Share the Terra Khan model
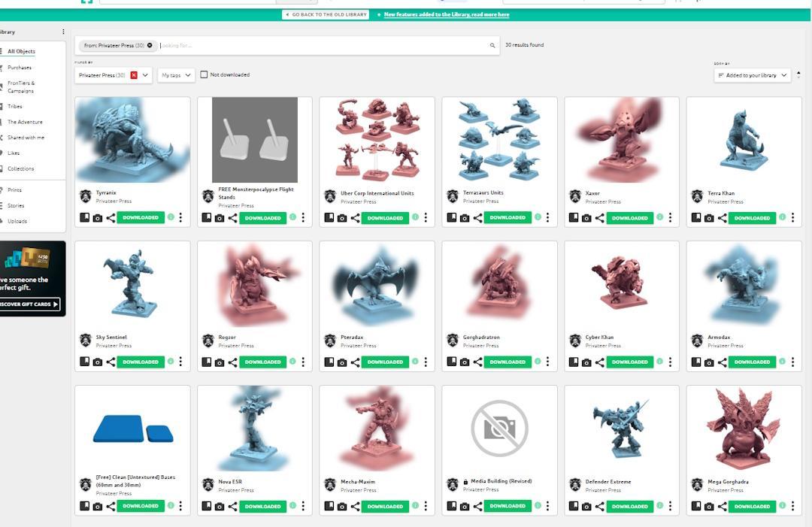 click(722, 218)
